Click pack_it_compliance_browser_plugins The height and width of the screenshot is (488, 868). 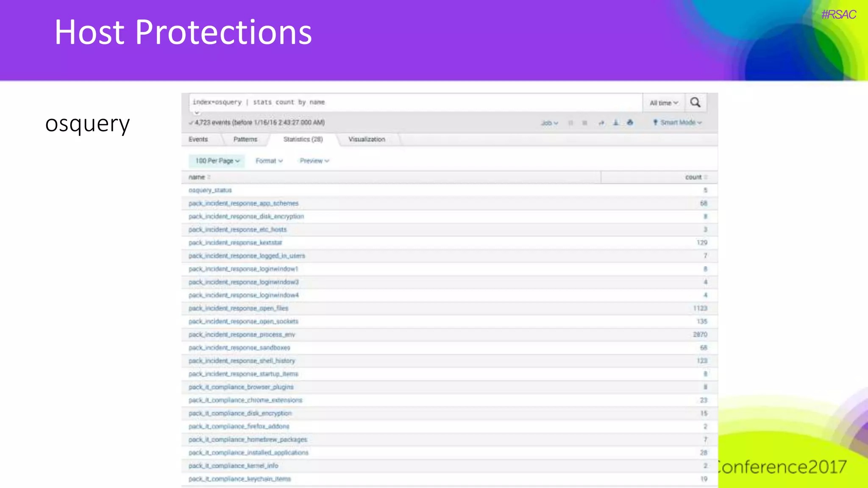point(241,387)
